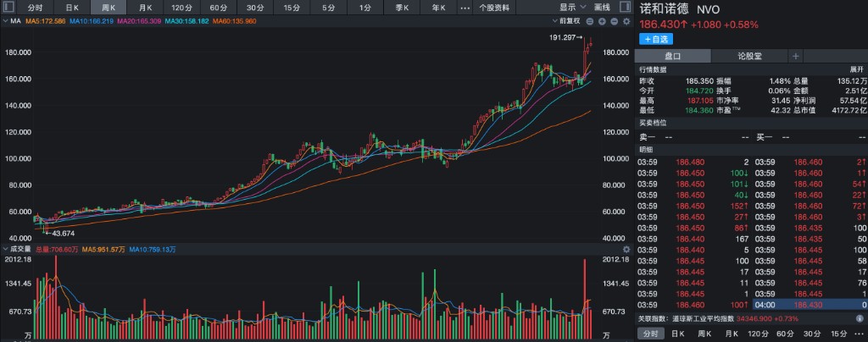Open the 显示 dropdown menu

[570, 7]
